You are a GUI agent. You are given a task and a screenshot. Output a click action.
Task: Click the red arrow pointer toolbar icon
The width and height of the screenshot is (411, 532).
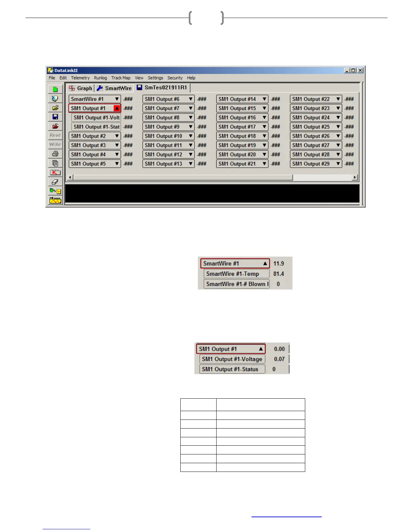click(55, 173)
